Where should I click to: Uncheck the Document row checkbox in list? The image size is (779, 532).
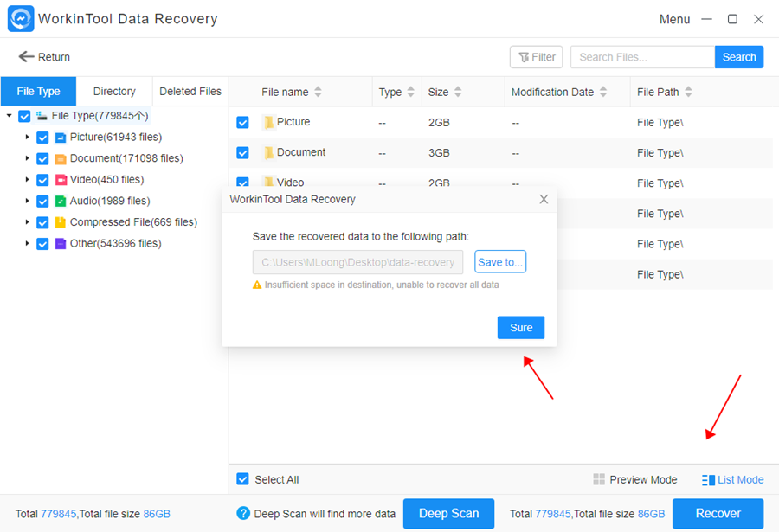242,152
